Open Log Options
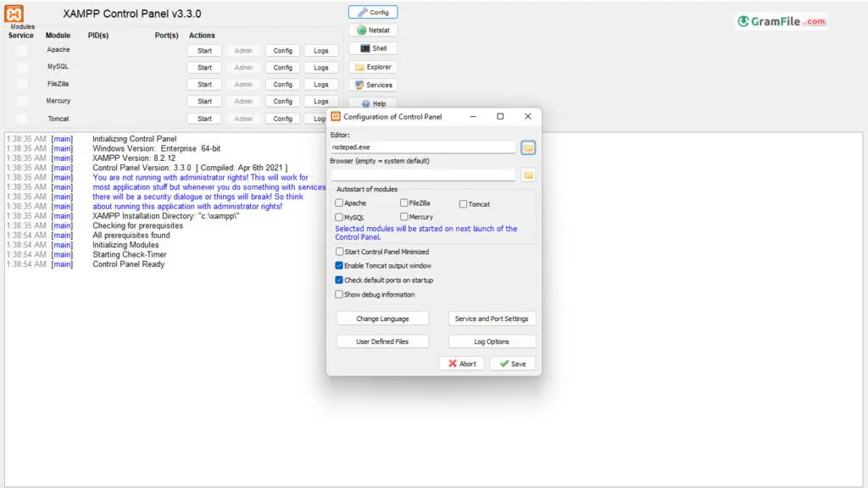868x488 pixels. (x=492, y=341)
